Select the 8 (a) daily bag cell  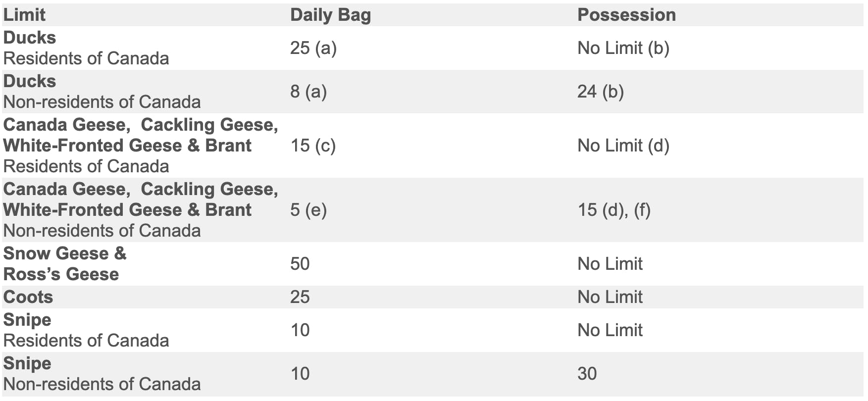[x=308, y=92]
